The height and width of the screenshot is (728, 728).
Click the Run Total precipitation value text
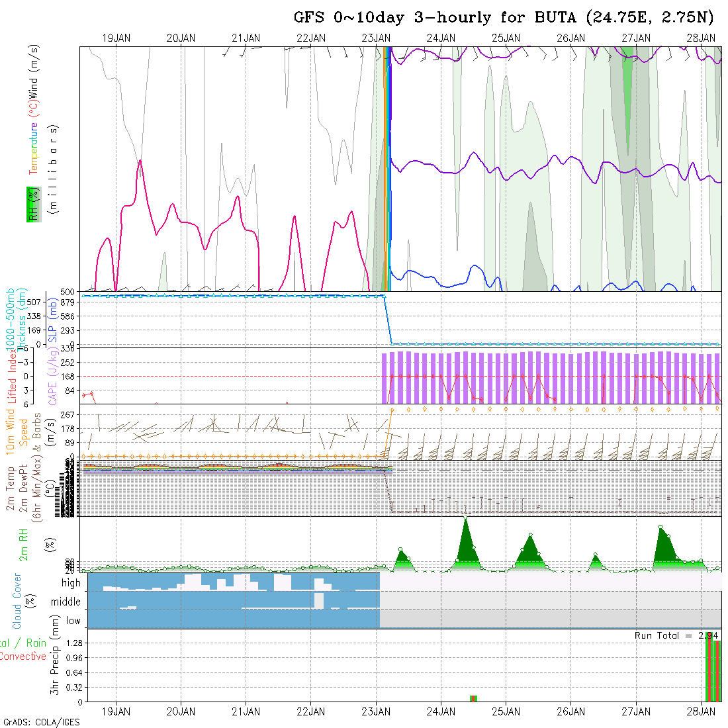point(675,635)
